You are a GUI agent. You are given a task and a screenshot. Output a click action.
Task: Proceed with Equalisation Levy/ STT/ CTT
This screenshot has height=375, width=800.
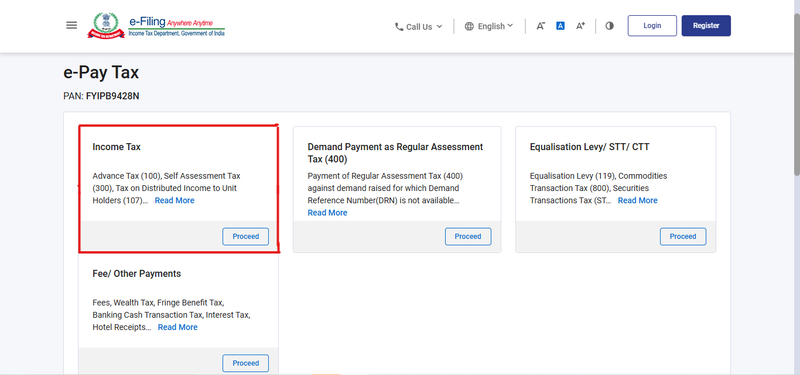pyautogui.click(x=683, y=237)
